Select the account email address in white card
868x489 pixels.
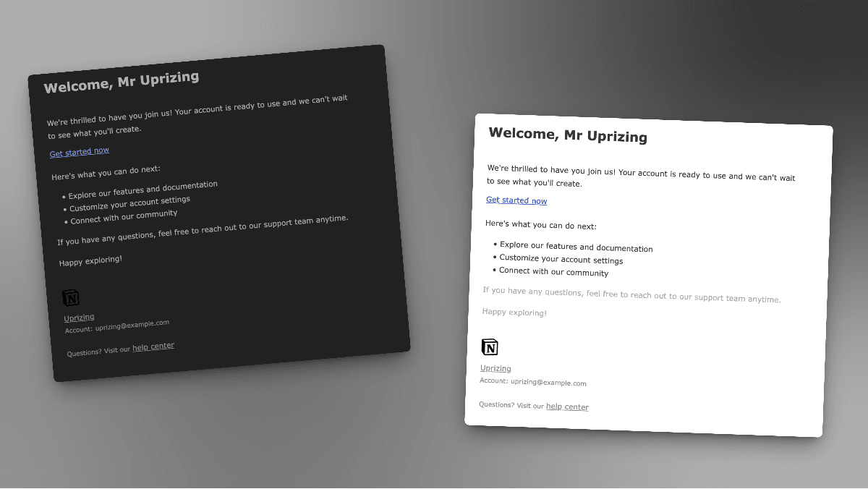coord(548,383)
